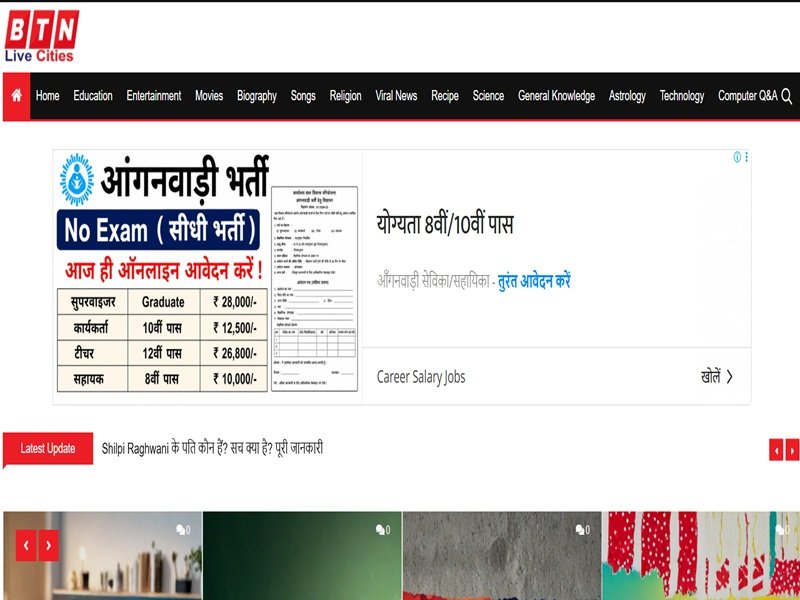The height and width of the screenshot is (600, 800).
Task: Click the सुपरवाइजर table cell
Action: pyautogui.click(x=92, y=302)
